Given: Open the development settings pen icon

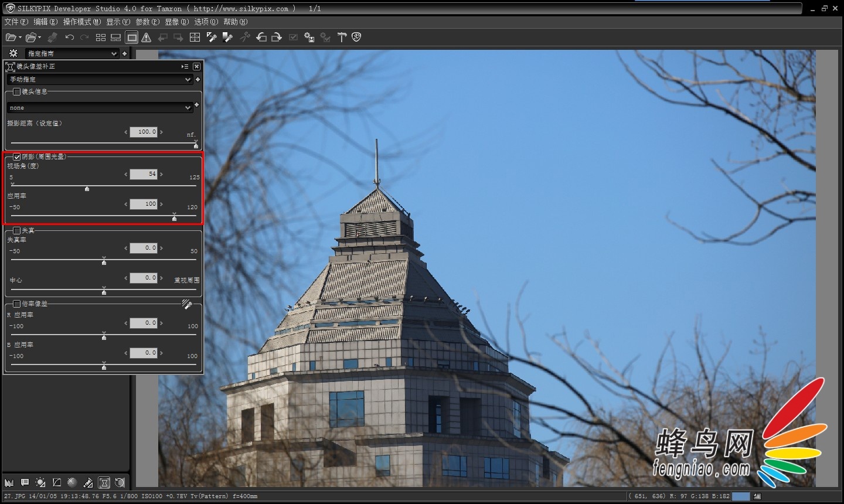Looking at the screenshot, I should coord(88,483).
